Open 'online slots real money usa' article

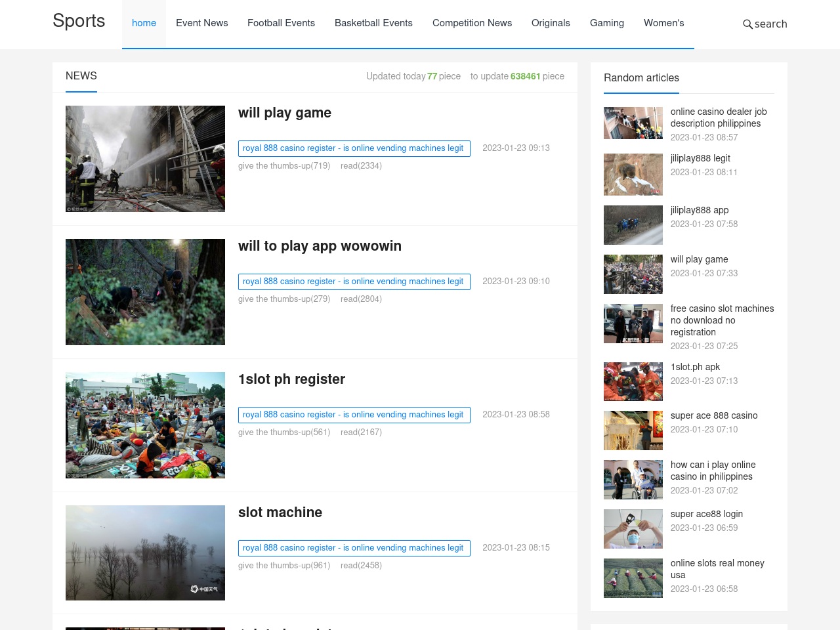[x=717, y=569]
